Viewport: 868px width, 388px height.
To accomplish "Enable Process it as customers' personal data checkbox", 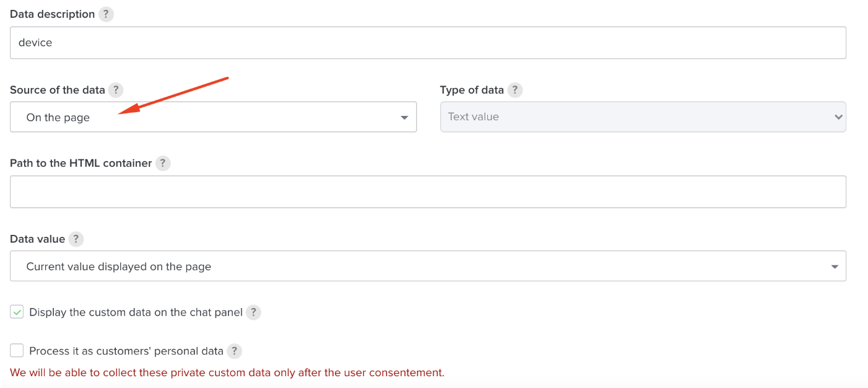I will tap(17, 351).
